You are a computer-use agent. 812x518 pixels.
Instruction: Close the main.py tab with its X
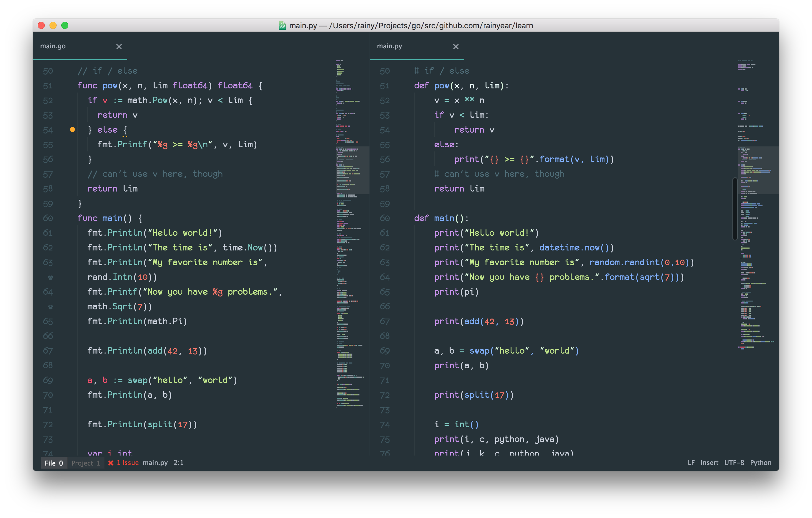[x=455, y=47]
